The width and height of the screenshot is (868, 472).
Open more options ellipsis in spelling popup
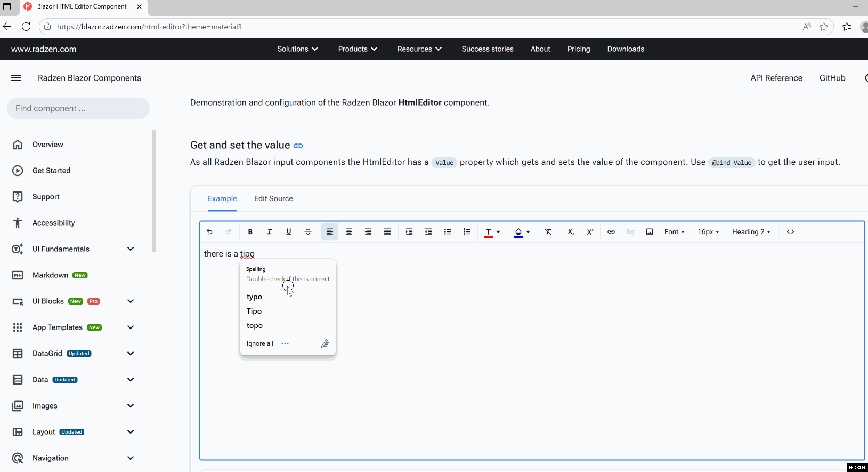pyautogui.click(x=285, y=343)
